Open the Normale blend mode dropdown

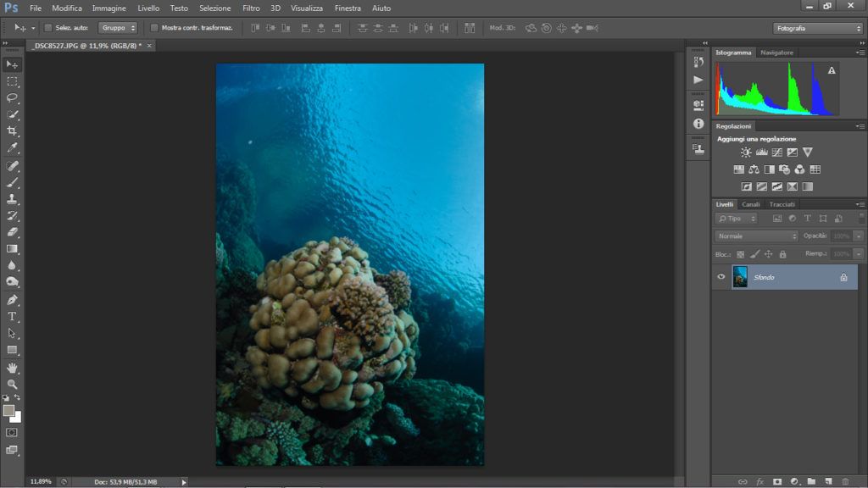(756, 236)
